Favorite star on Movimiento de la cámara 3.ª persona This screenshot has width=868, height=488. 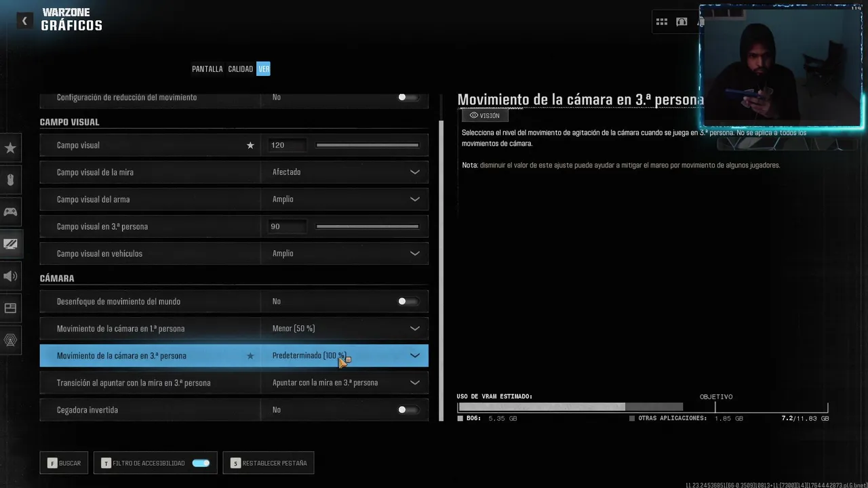coord(250,356)
